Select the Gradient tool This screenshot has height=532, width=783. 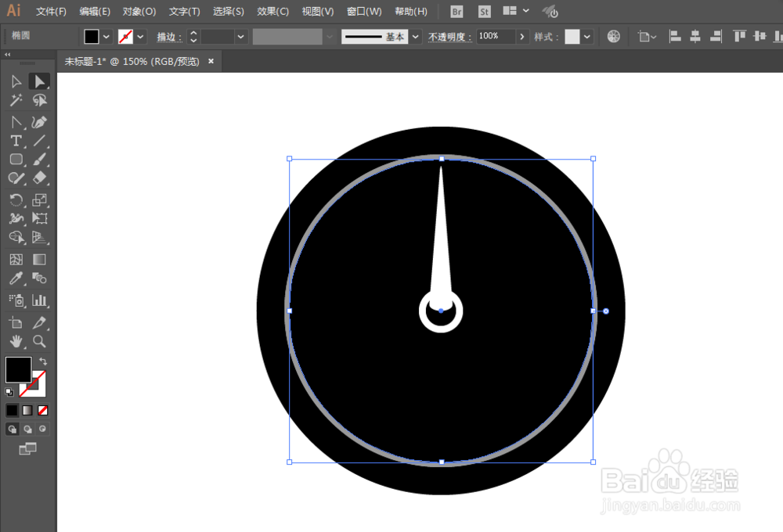coord(39,260)
